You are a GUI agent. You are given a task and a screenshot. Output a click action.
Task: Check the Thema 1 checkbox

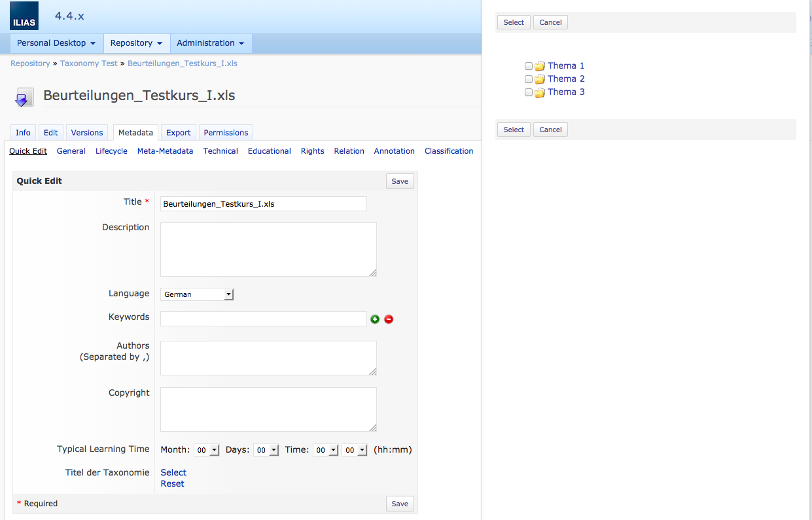(529, 66)
